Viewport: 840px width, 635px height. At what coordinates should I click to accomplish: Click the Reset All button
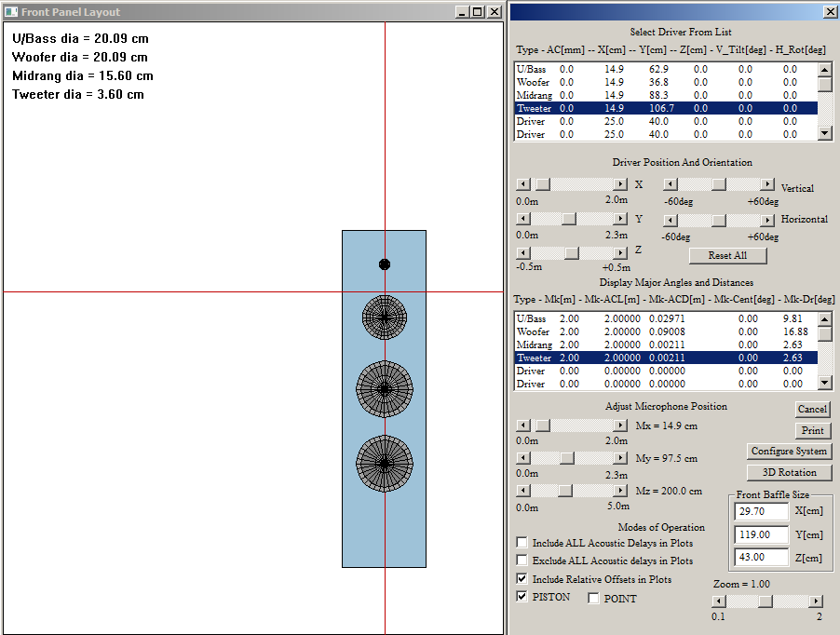point(727,255)
